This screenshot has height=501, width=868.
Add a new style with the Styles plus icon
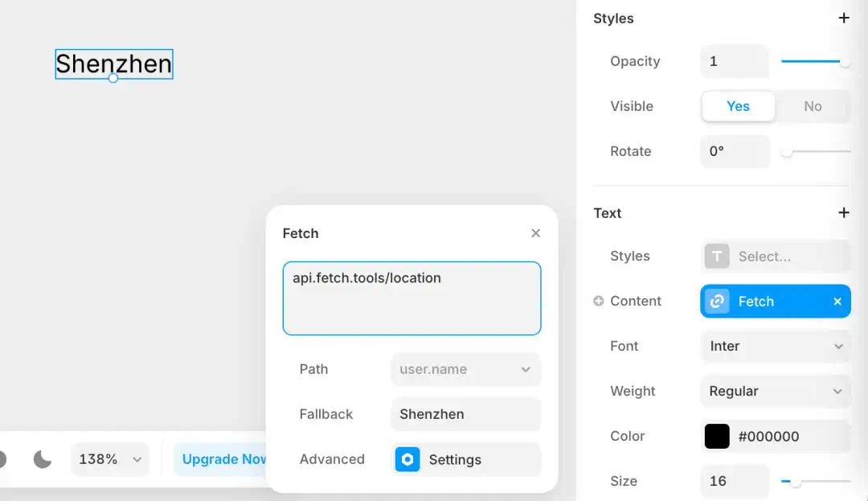[844, 18]
